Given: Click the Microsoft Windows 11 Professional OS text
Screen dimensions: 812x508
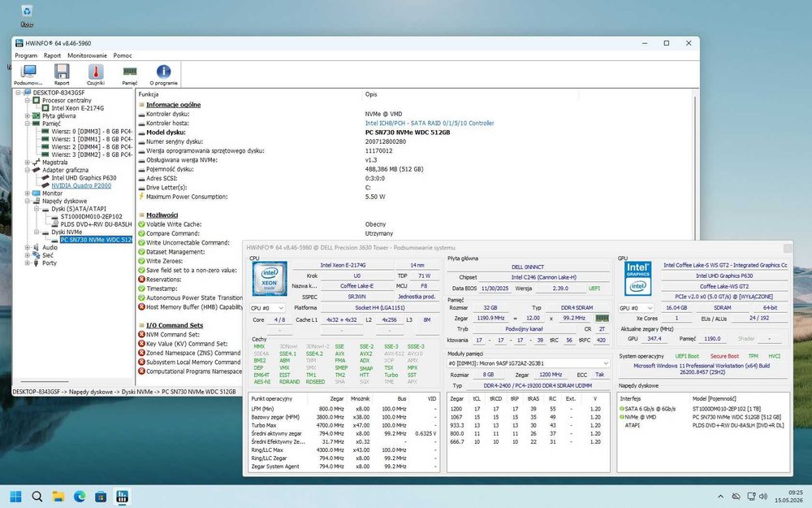Looking at the screenshot, I should coord(702,368).
